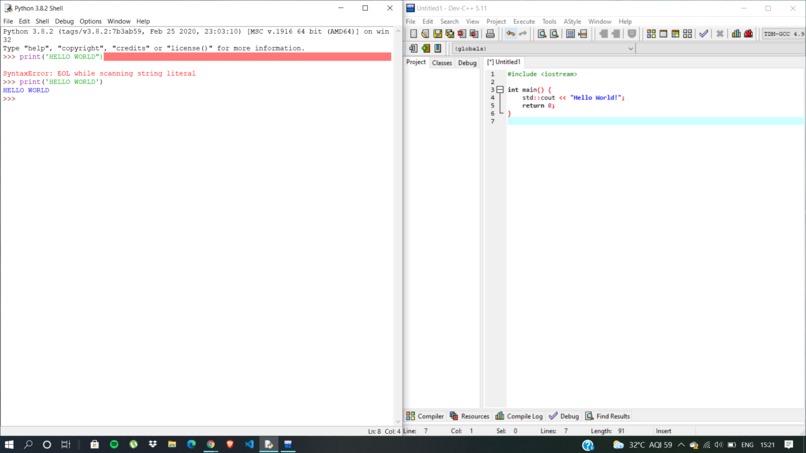Collapse the main() code fold marker
Image resolution: width=806 pixels, height=453 pixels.
(500, 89)
